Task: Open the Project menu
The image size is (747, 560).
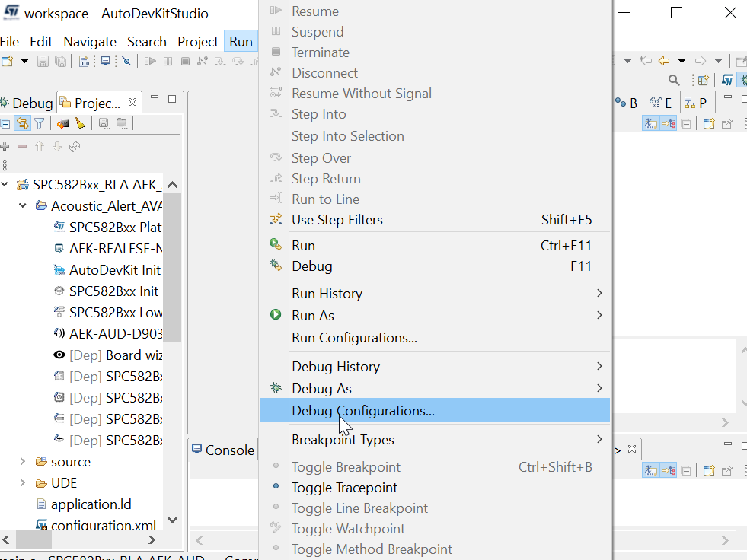Action: point(198,42)
